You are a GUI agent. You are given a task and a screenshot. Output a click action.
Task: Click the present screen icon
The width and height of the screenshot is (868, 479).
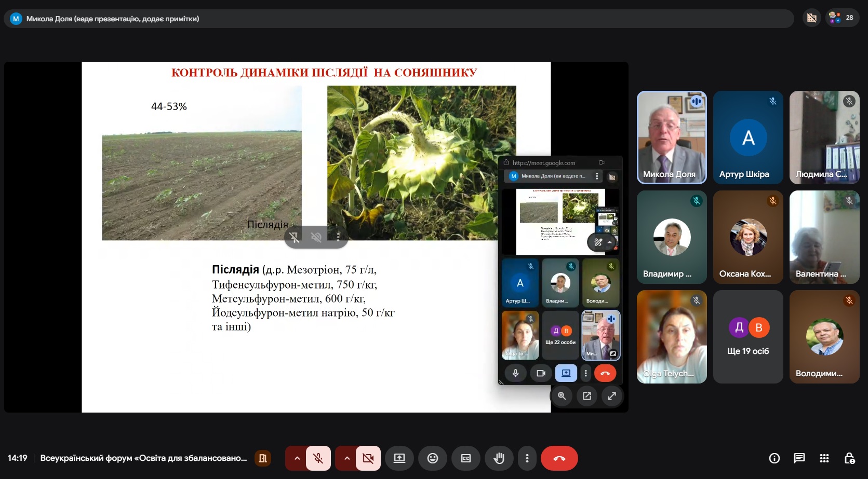click(x=399, y=458)
